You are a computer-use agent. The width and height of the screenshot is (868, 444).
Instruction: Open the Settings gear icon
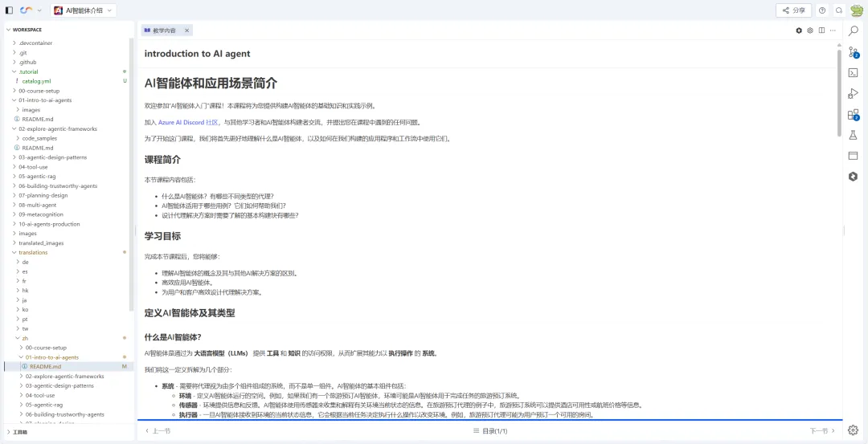click(853, 430)
